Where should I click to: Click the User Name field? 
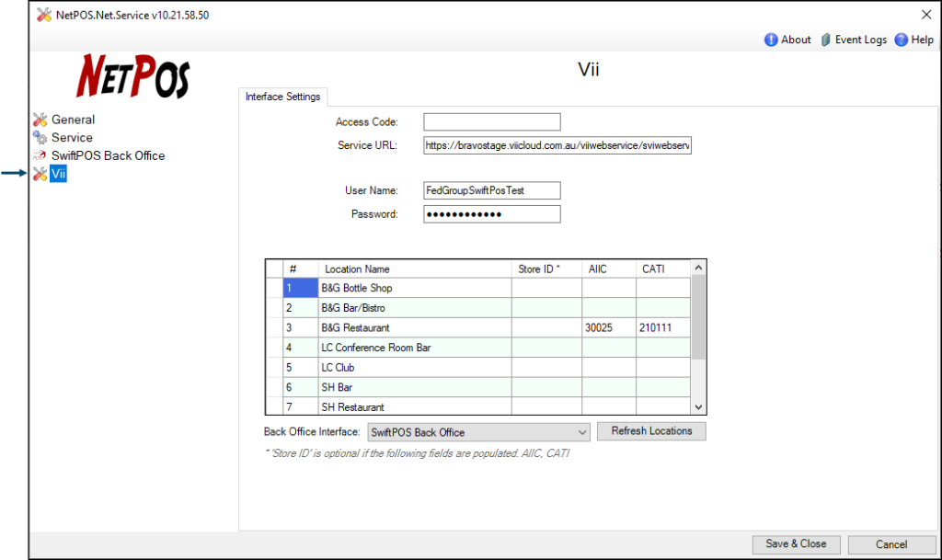point(492,190)
